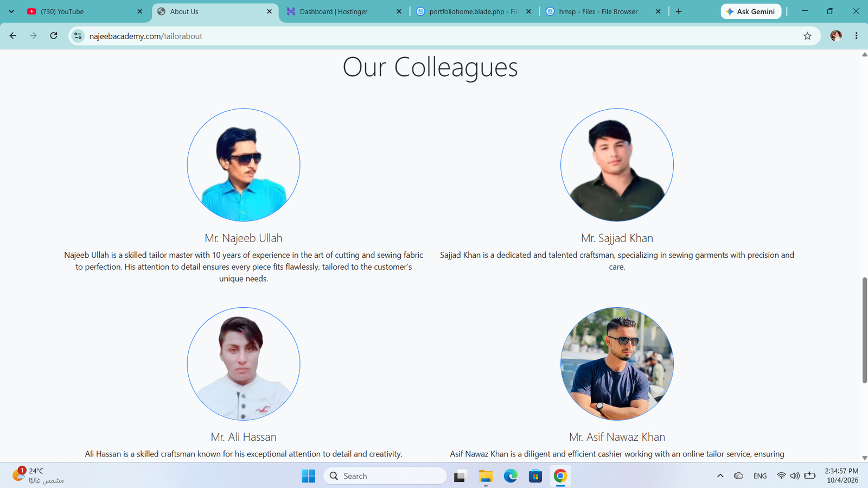Viewport: 868px width, 488px height.
Task: Click the page's vertical scrollbar thumb
Action: (x=865, y=331)
